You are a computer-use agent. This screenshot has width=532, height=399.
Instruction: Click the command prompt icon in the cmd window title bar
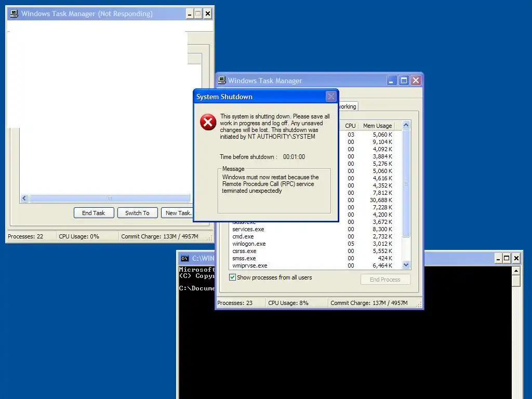click(x=184, y=259)
